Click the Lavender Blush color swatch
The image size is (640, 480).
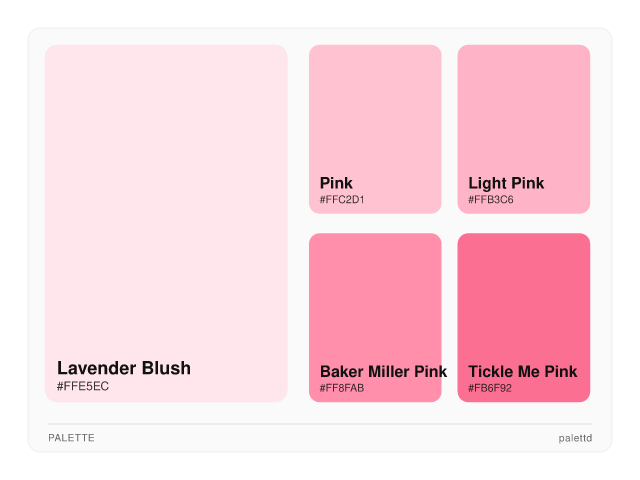point(166,200)
